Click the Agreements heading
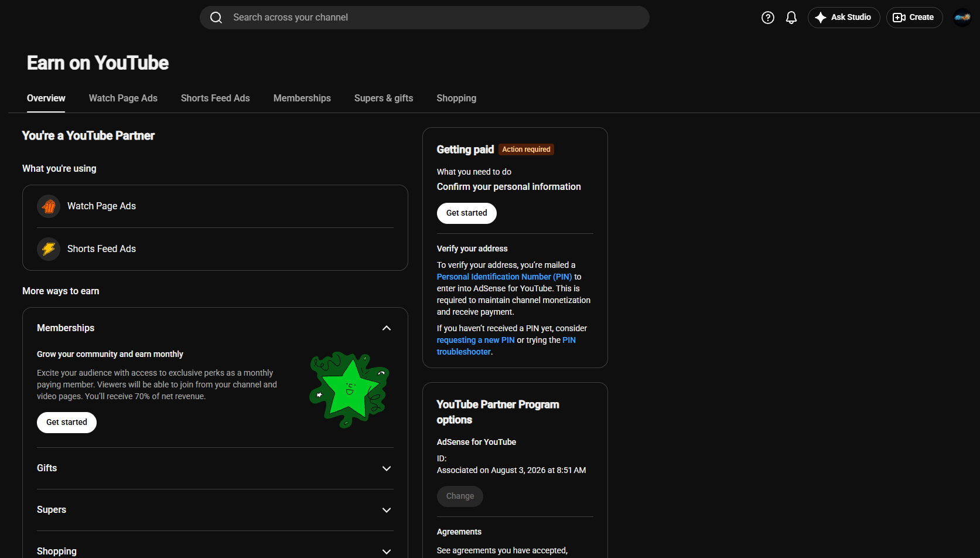The height and width of the screenshot is (558, 980). [x=459, y=532]
